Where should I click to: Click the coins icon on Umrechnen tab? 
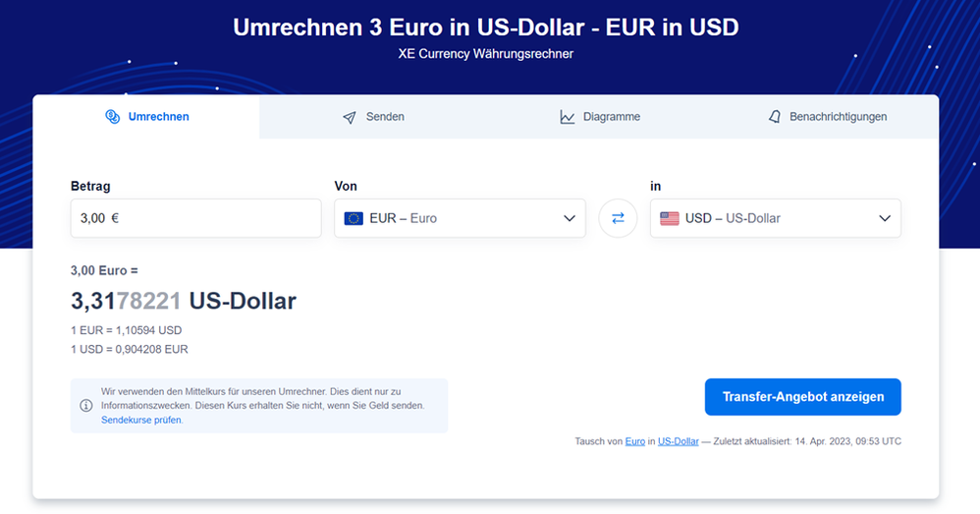point(112,117)
